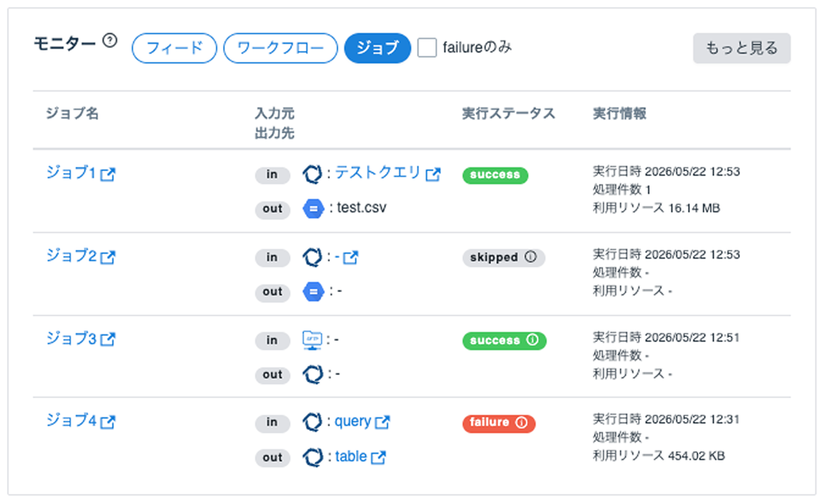Click the source icon before table link
Screen dimensions: 825x504
tap(313, 457)
